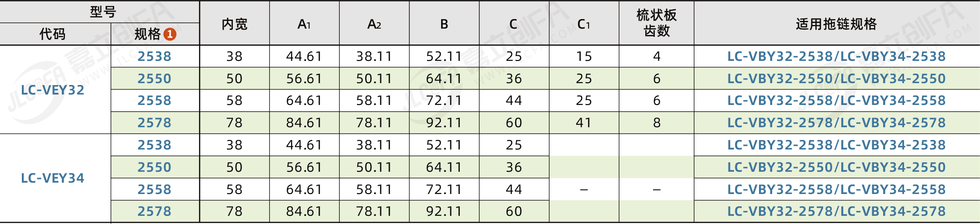This screenshot has width=980, height=224.
Task: Select spec 2578 under LC-VEY32
Action: [x=155, y=123]
